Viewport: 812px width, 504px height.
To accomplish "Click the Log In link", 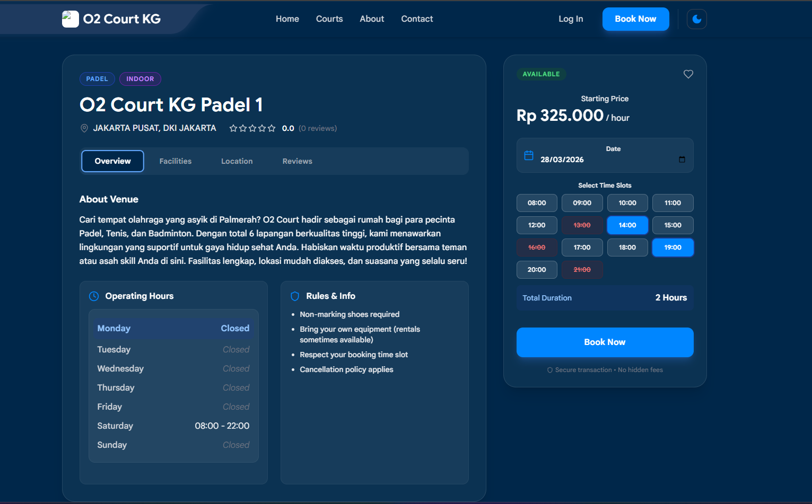I will click(x=570, y=19).
